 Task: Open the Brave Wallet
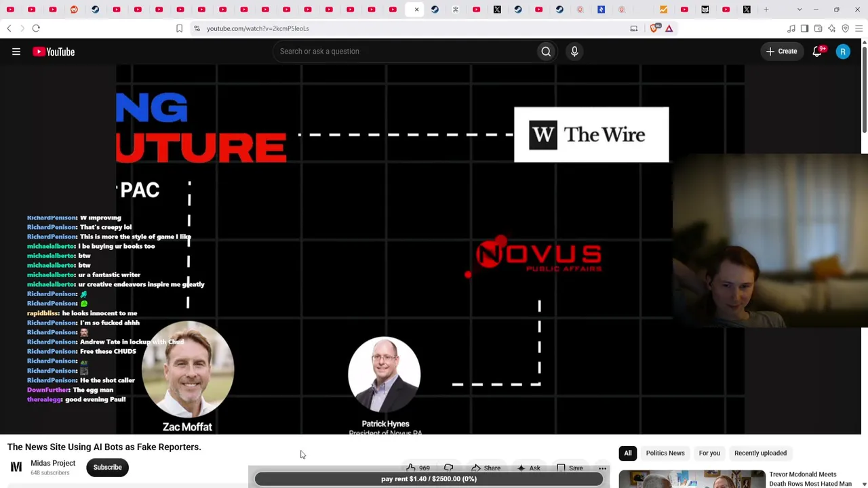click(x=818, y=28)
